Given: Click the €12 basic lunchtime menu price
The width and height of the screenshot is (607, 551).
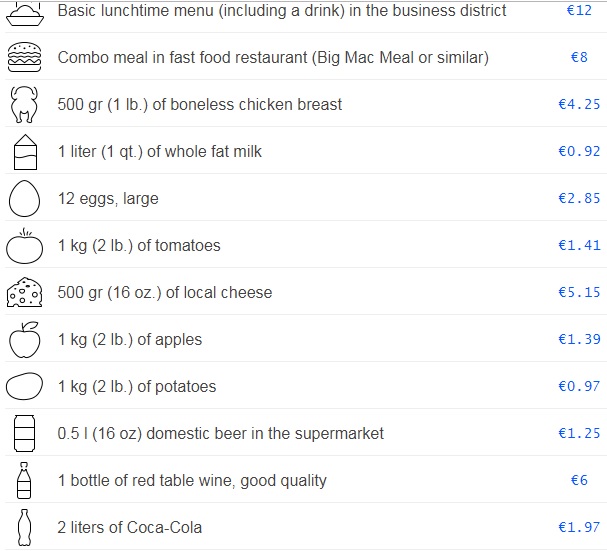Looking at the screenshot, I should (579, 10).
